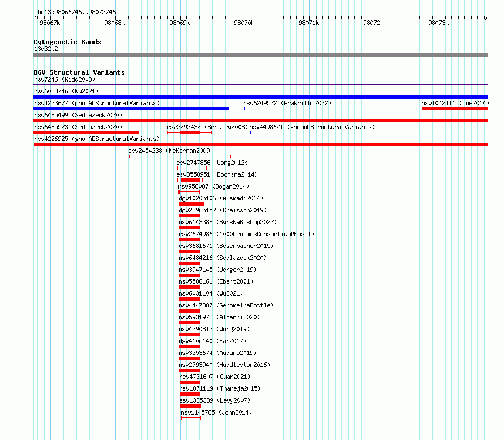
Task: Click the nsv7246 (Kidd2008) variant label
Action: click(65, 79)
